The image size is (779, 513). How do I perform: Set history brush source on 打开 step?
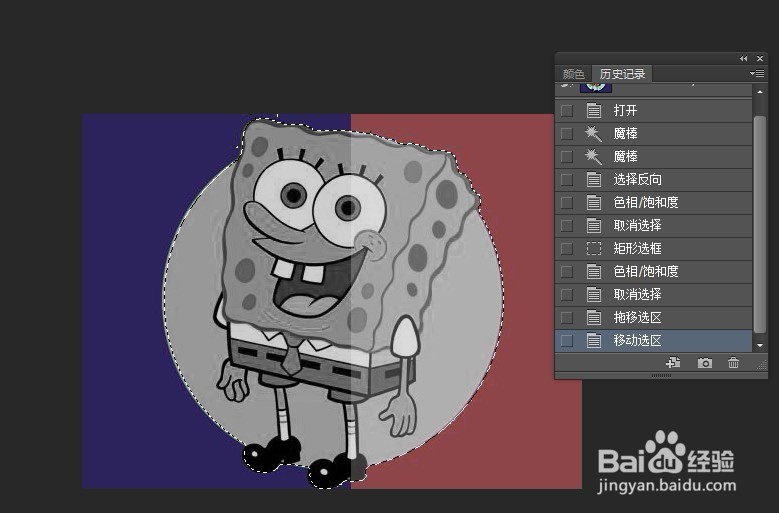[x=567, y=110]
